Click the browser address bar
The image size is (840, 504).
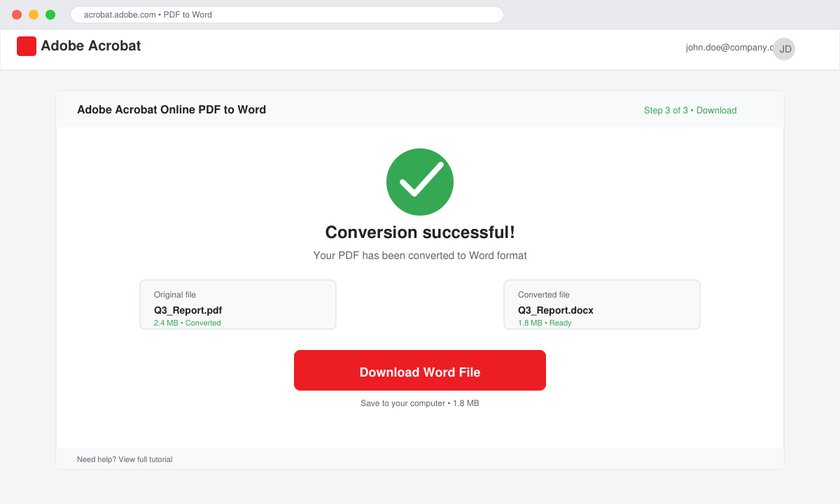[x=287, y=15]
